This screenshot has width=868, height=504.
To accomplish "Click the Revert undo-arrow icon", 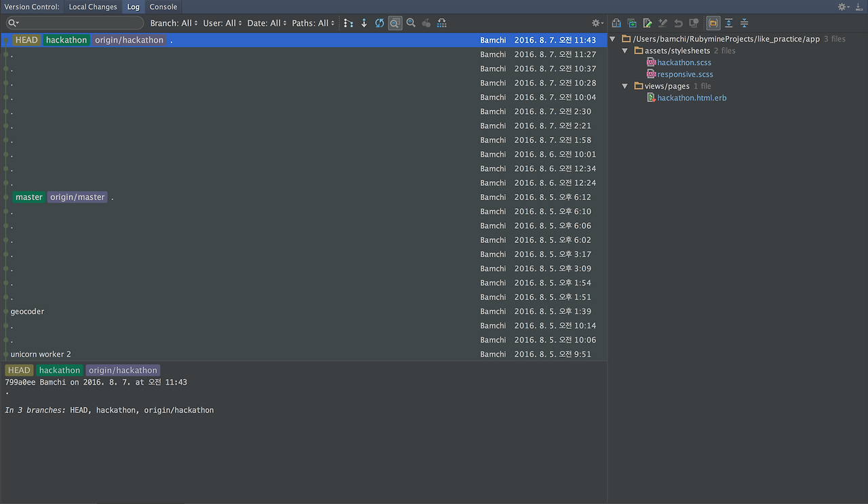I will click(678, 23).
